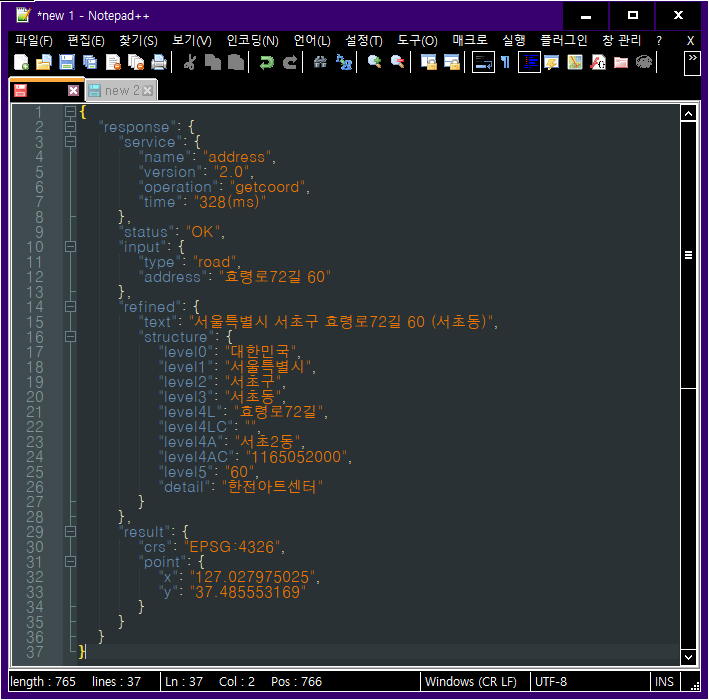The image size is (709, 700).
Task: Collapse the "structure" block fold marker
Action: (x=70, y=336)
